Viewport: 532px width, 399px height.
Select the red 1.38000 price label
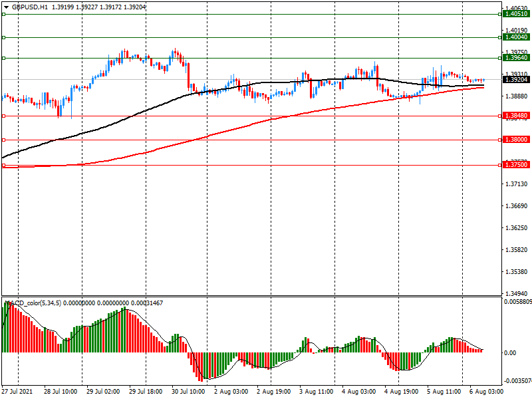[x=516, y=140]
